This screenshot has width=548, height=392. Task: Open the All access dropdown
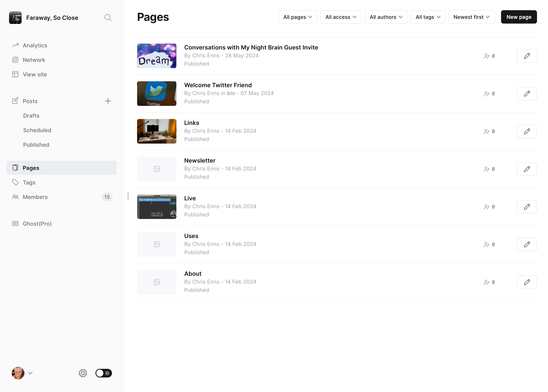tap(341, 17)
